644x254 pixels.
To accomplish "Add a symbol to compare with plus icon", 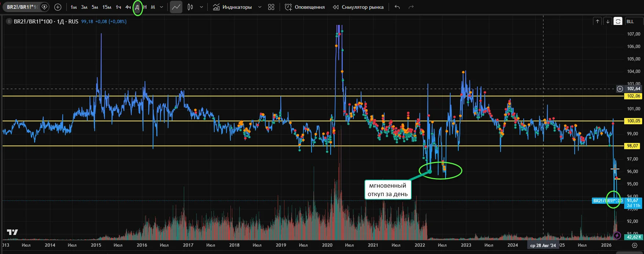I will [58, 7].
